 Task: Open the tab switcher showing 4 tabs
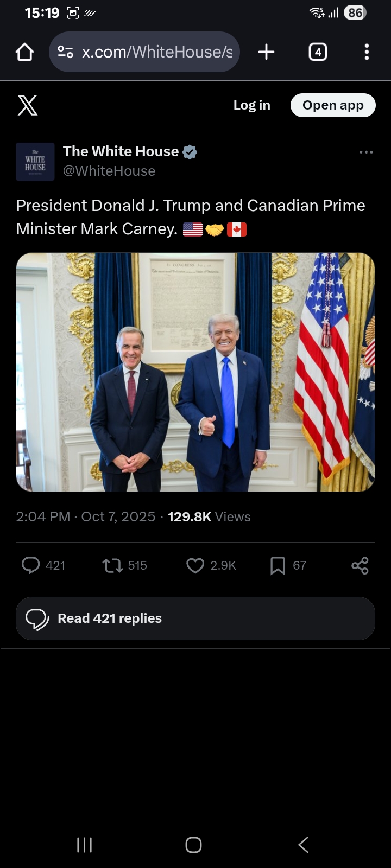point(318,52)
